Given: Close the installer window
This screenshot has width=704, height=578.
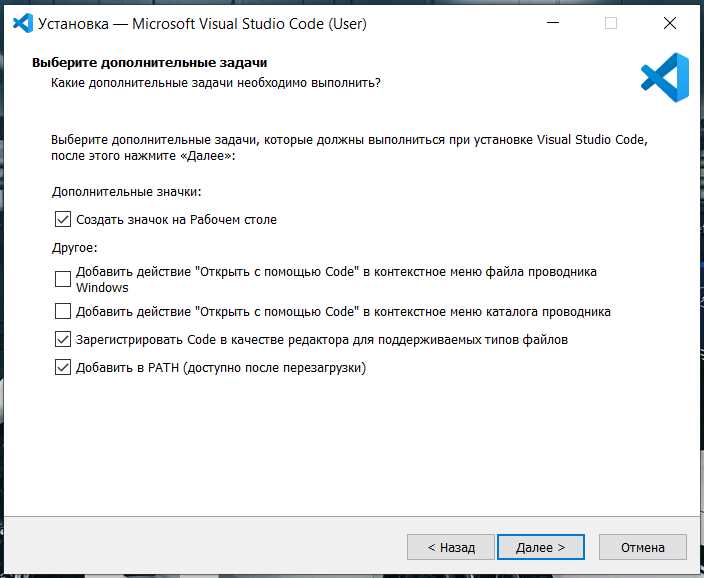Looking at the screenshot, I should 670,23.
